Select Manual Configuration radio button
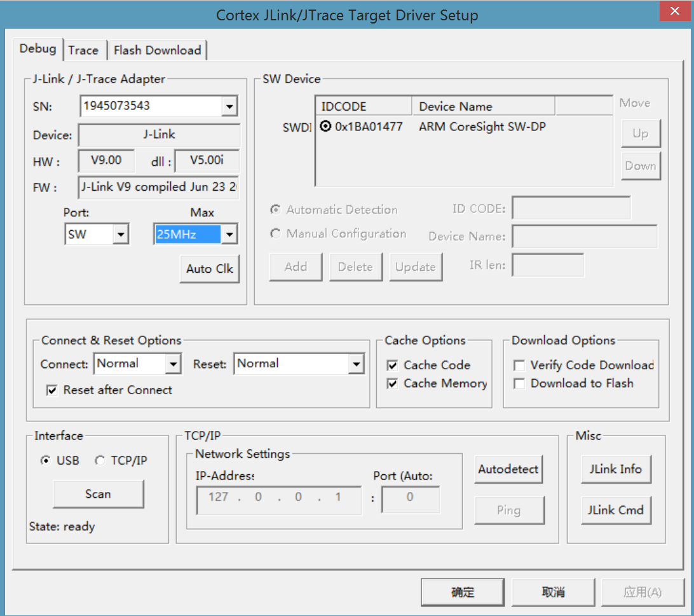Viewport: 694px width, 616px height. point(276,233)
